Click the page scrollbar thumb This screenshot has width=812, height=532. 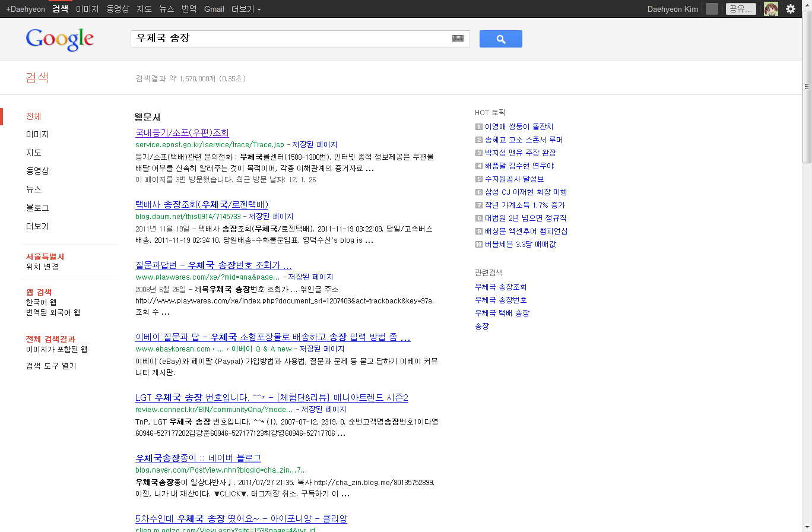(807, 86)
